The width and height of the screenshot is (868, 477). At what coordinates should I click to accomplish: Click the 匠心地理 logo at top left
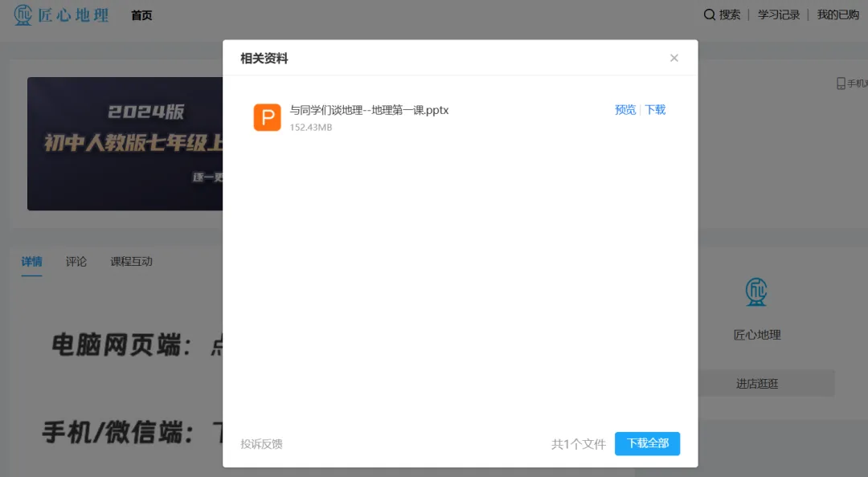[60, 15]
